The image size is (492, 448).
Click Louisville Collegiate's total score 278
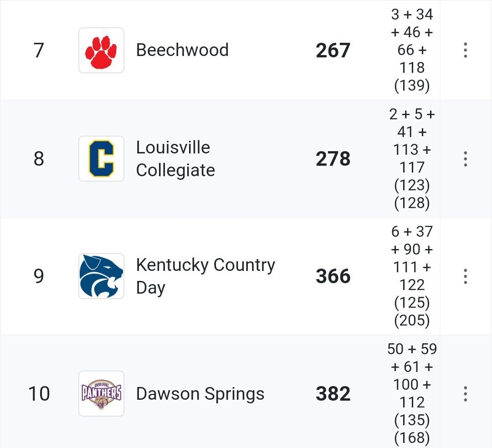click(x=333, y=158)
